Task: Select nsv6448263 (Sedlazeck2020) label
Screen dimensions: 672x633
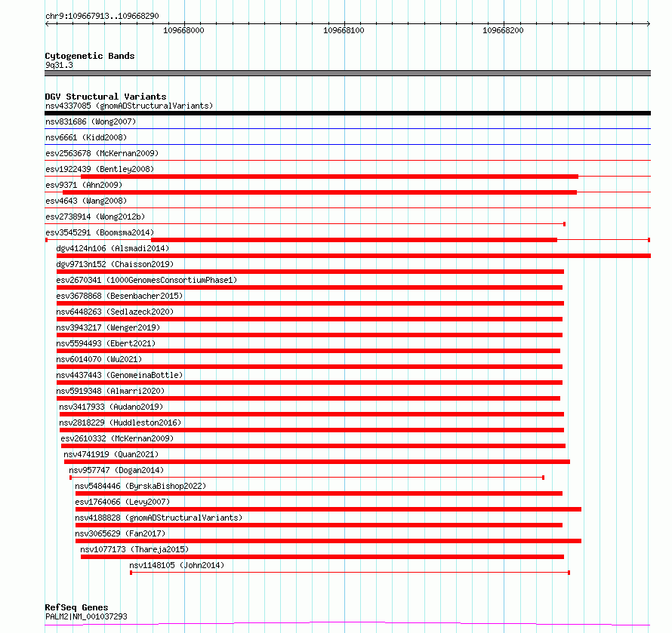Action: 115,312
